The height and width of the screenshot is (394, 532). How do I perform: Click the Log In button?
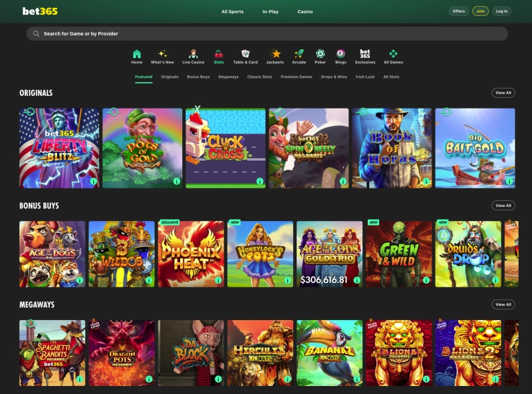point(502,11)
